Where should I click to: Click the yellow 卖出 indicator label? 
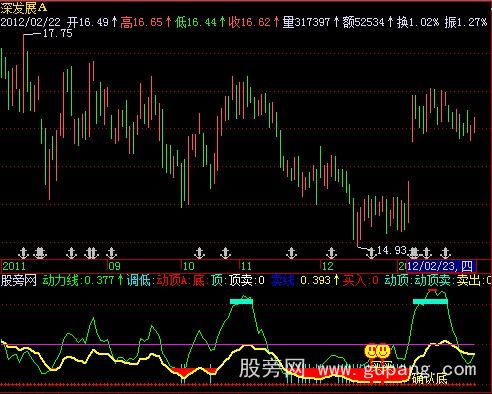click(468, 280)
